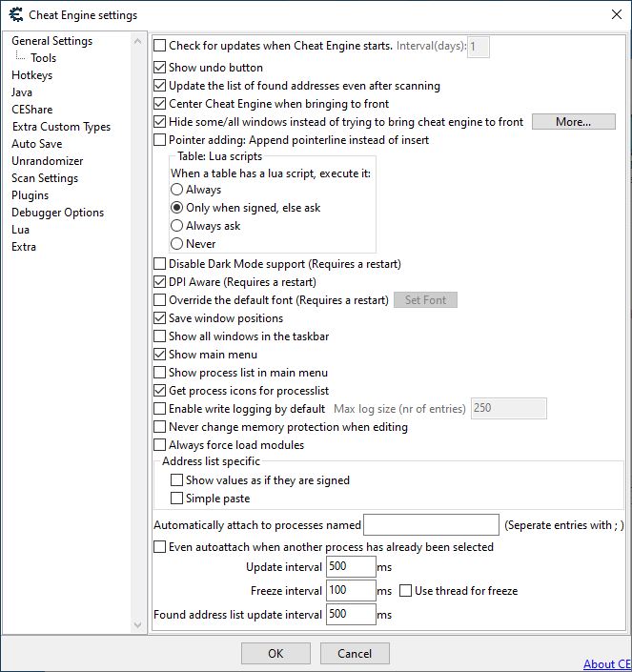Select Extra Custom Types in the sidebar
Image resolution: width=632 pixels, height=672 pixels.
[61, 127]
